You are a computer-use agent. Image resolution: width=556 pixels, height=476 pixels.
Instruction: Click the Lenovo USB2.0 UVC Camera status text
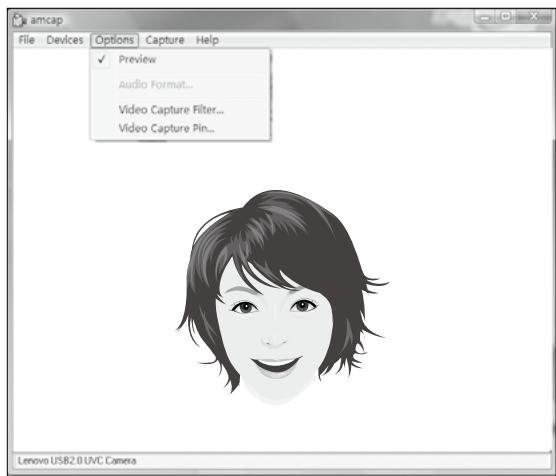pos(77,461)
